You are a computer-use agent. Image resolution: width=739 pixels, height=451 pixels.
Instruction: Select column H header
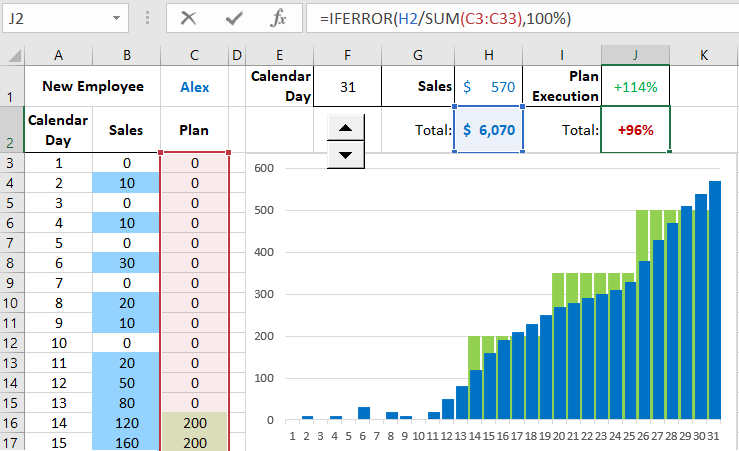coord(488,55)
